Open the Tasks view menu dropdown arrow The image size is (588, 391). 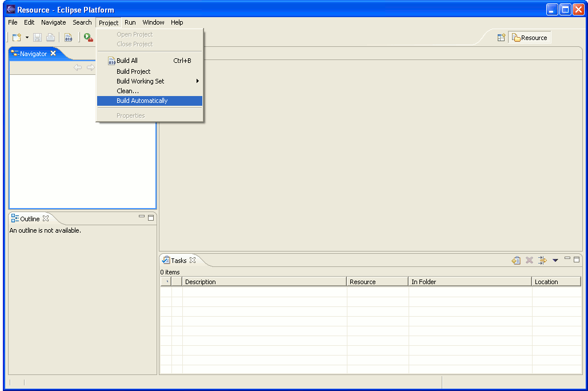555,260
